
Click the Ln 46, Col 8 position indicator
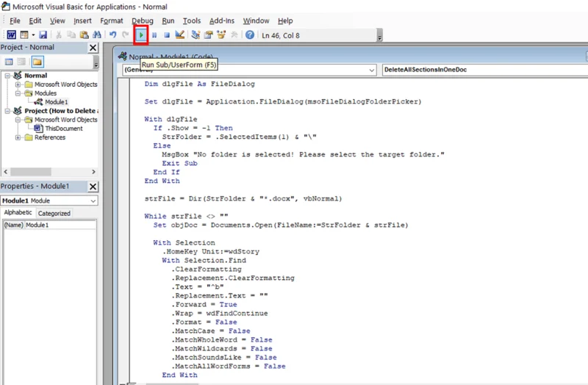click(x=281, y=35)
